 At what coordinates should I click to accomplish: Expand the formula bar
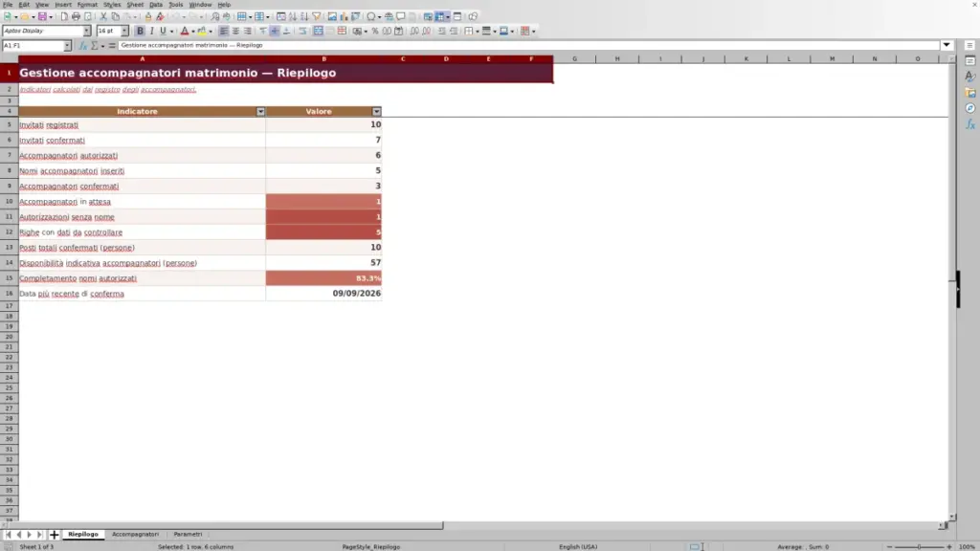click(947, 46)
